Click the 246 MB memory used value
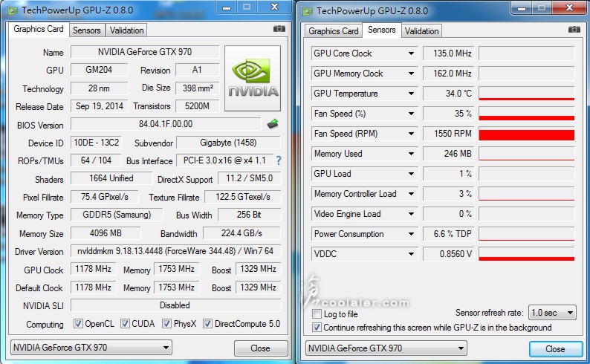This screenshot has height=364, width=590. pyautogui.click(x=449, y=154)
